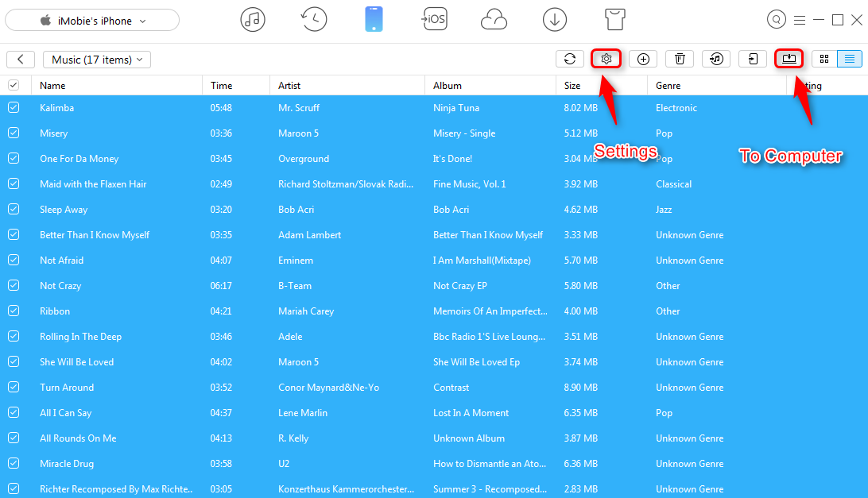The image size is (868, 498).
Task: Expand the iMobie's iPhone device dropdown
Action: coord(92,21)
